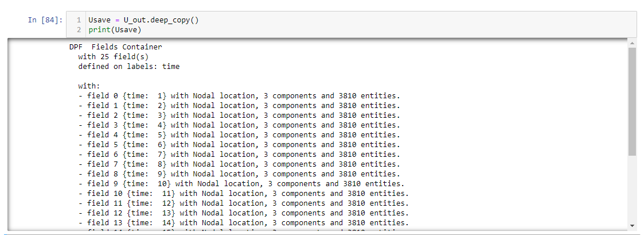Click the 'field 10 {time: 11}' row

pyautogui.click(x=244, y=194)
